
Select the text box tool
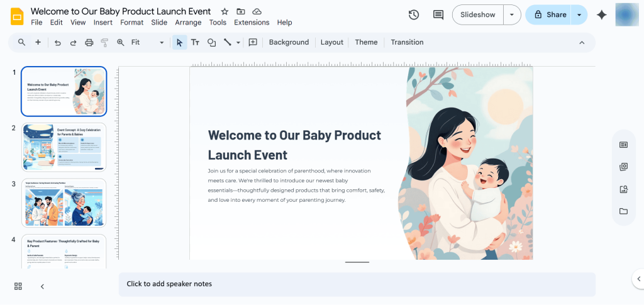[x=195, y=43]
